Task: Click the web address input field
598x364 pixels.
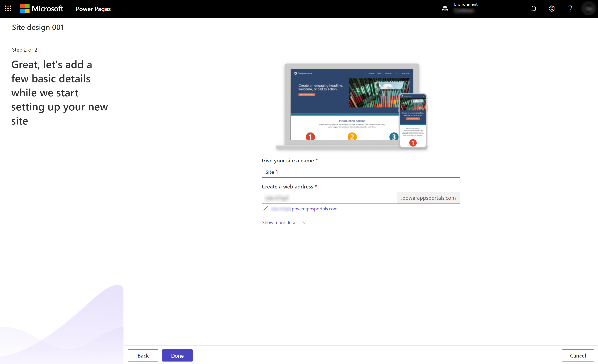Action: 331,198
